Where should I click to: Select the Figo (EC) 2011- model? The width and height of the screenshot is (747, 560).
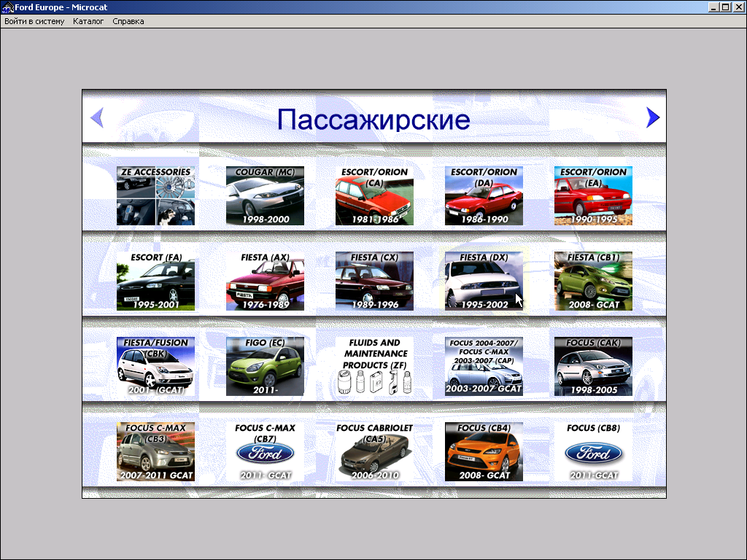coord(265,367)
